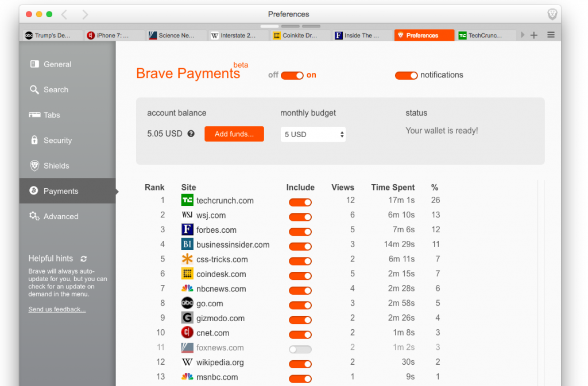Select the Security lock icon

(36, 140)
